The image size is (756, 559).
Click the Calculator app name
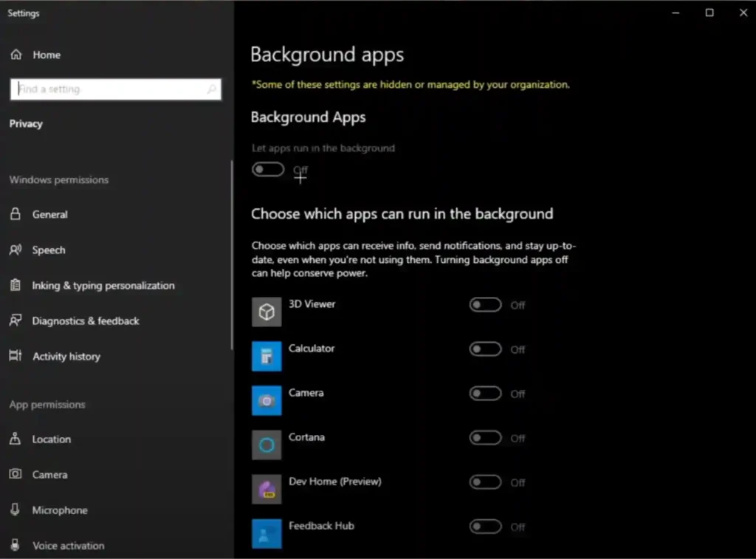click(x=312, y=349)
